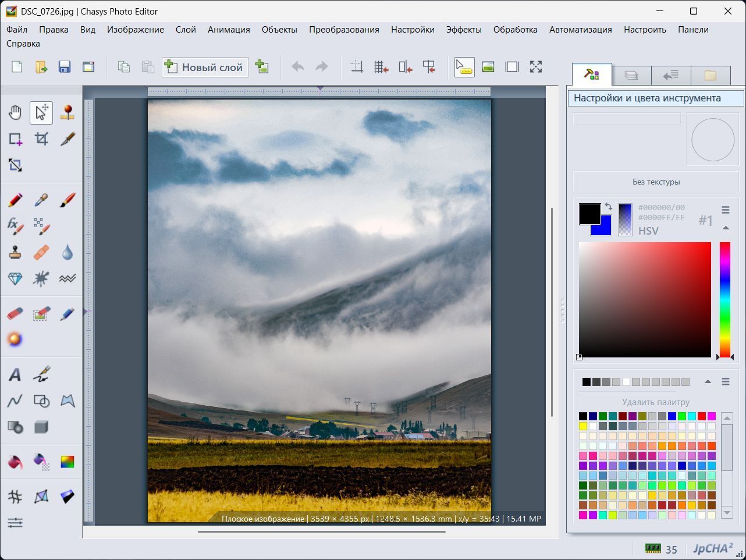The width and height of the screenshot is (746, 560).
Task: Collapse the HSV color picker section
Action: pyautogui.click(x=726, y=228)
